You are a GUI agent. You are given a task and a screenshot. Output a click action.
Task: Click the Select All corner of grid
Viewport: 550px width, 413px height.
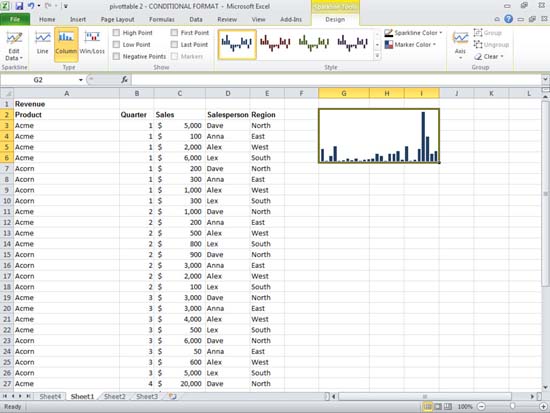[x=7, y=93]
